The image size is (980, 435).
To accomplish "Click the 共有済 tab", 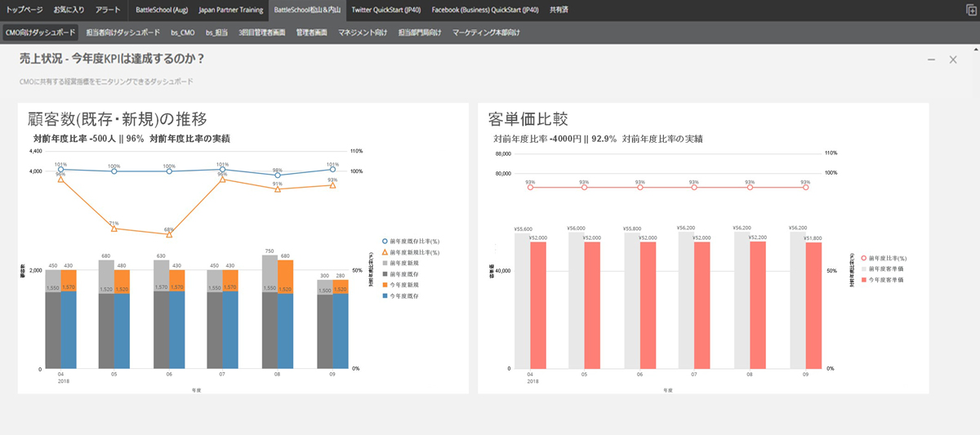I will tap(560, 11).
